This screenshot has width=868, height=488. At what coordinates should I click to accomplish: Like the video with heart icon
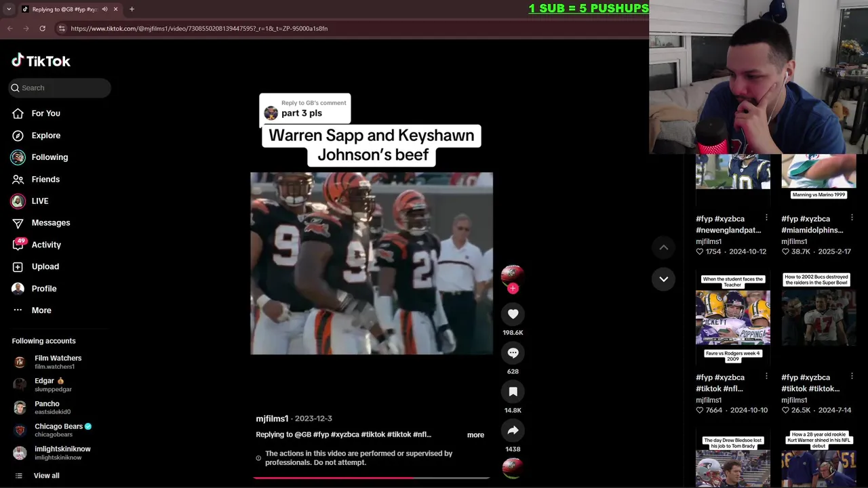pos(513,314)
